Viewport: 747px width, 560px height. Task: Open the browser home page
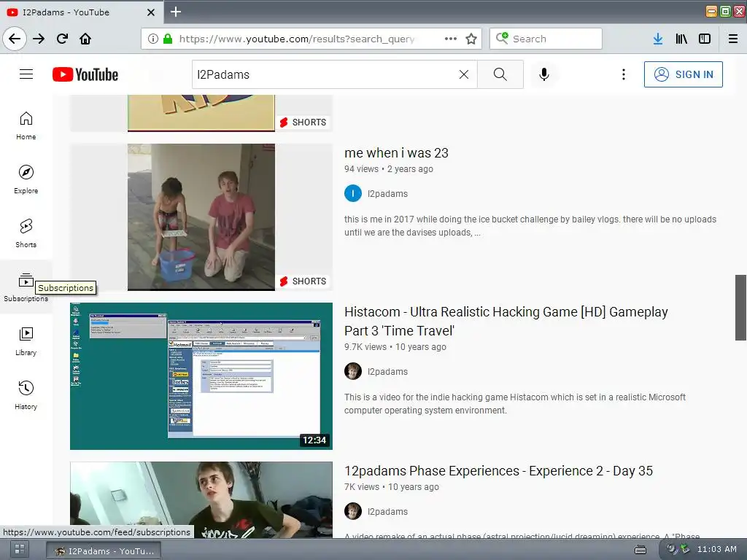tap(85, 39)
